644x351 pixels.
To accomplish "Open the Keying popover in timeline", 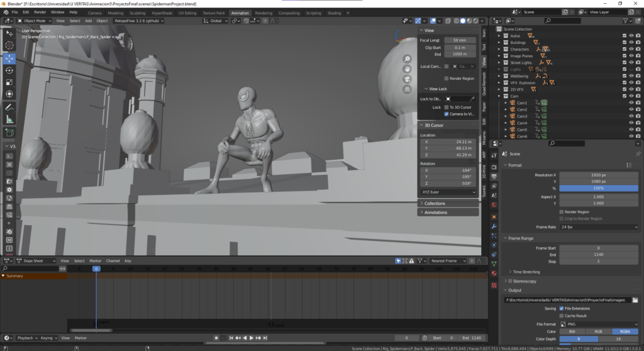I will click(x=48, y=338).
